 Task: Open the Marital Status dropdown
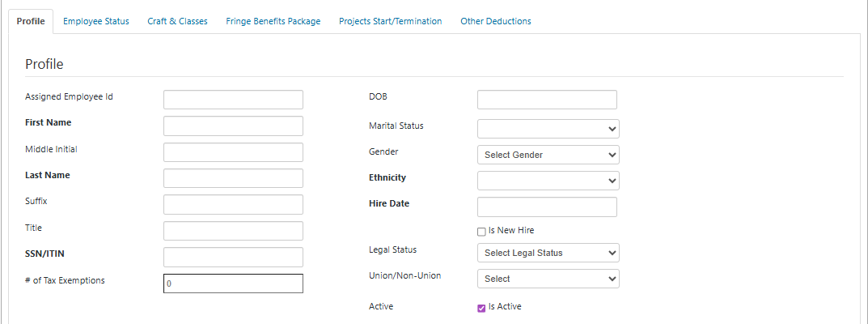[x=548, y=129]
